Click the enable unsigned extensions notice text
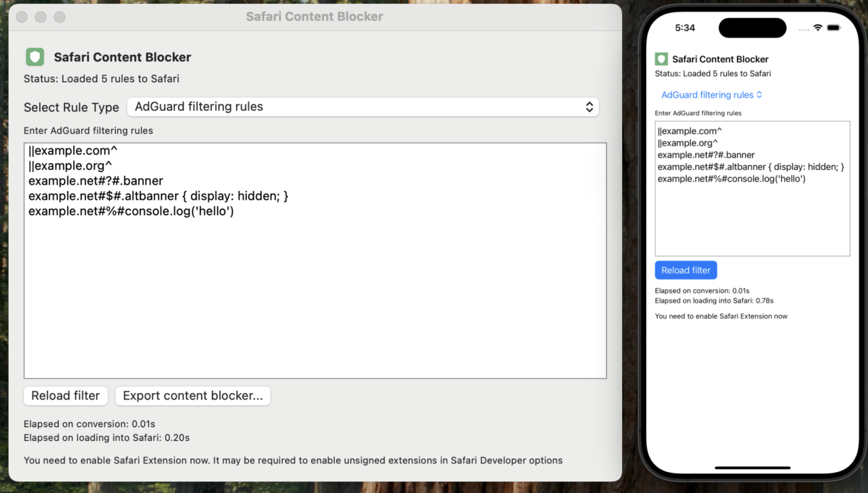This screenshot has height=493, width=868. pyautogui.click(x=293, y=460)
